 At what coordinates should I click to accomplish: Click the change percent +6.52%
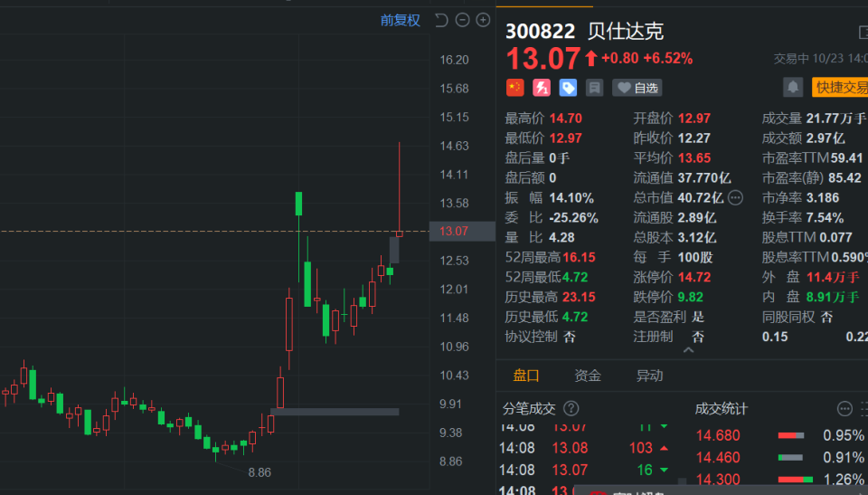[x=668, y=58]
